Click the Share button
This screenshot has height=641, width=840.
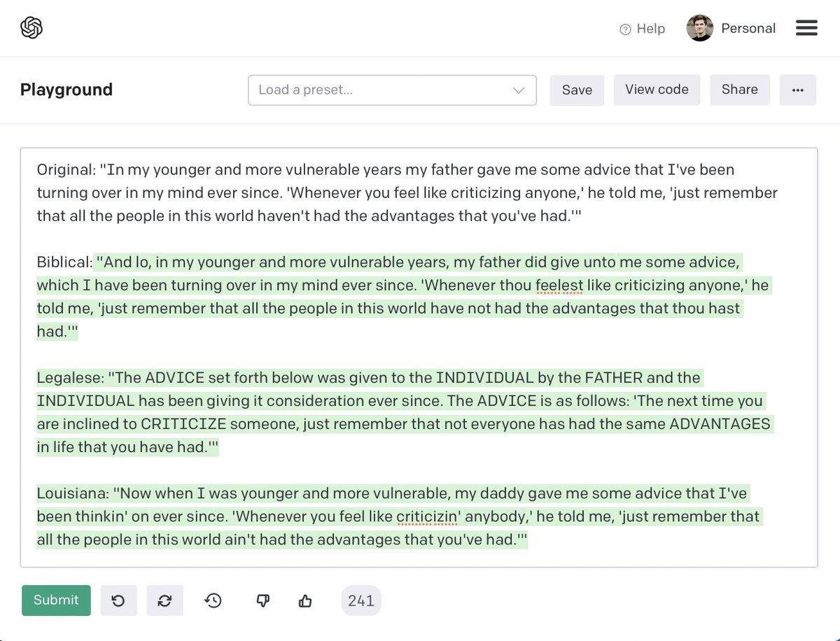739,90
